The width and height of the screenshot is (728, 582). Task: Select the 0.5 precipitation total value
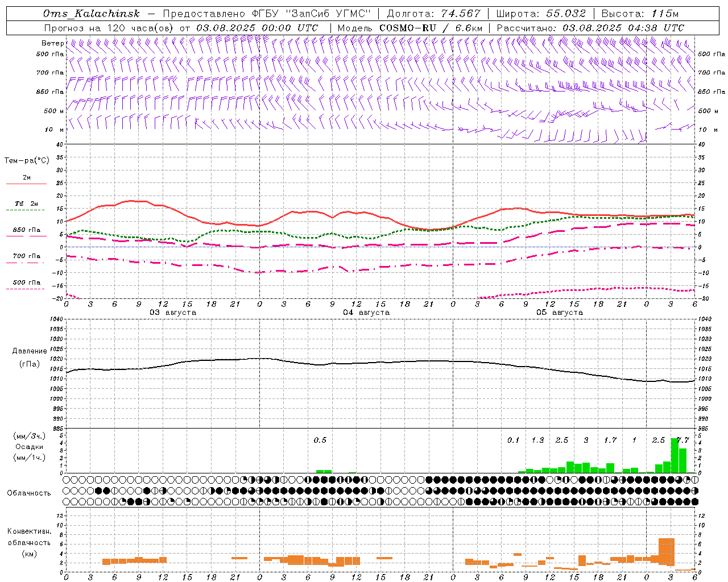(320, 440)
